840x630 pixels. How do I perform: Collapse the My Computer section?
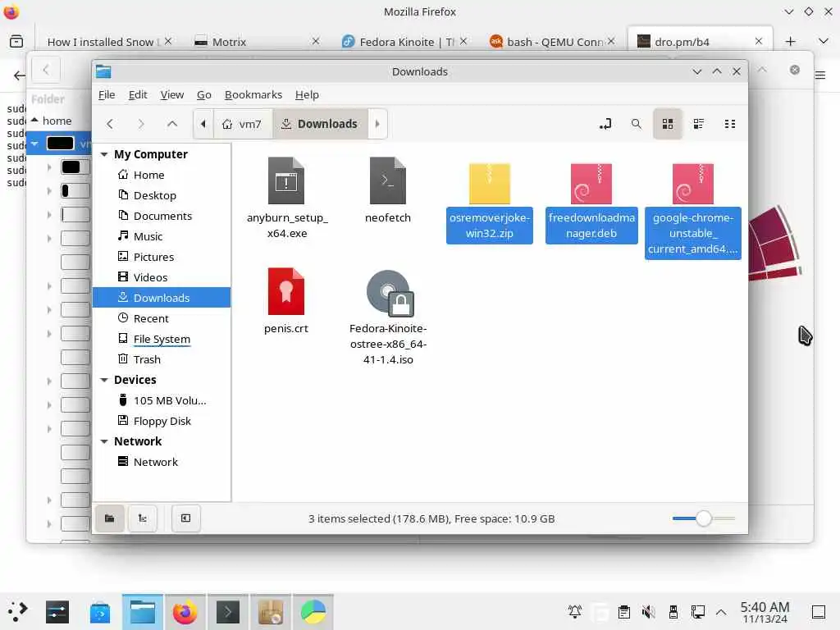click(104, 154)
